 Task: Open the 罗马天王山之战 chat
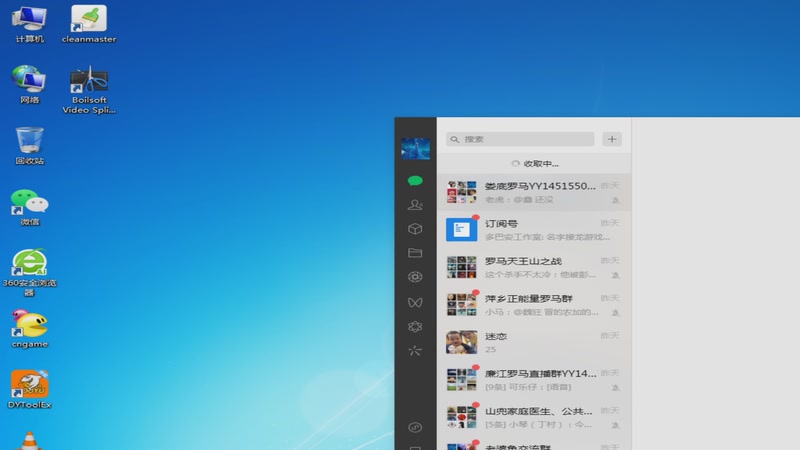[534, 267]
